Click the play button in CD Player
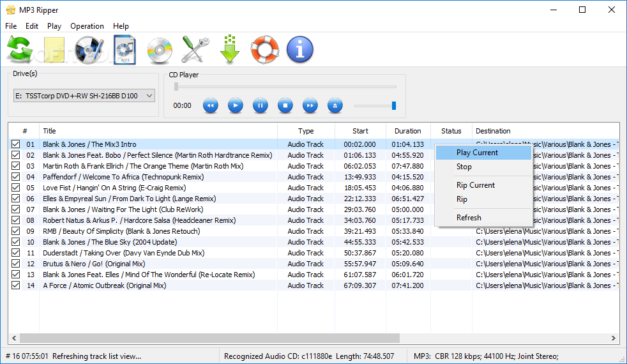 tap(236, 105)
